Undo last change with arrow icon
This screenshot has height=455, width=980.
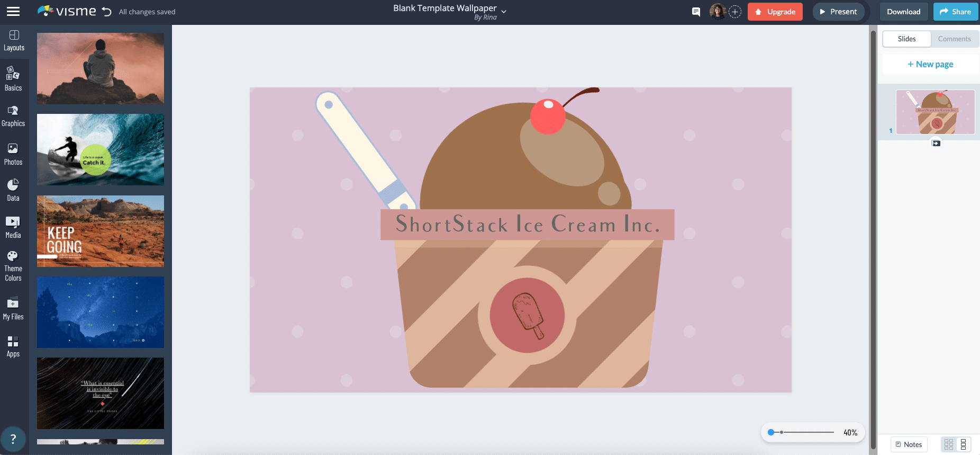click(107, 12)
